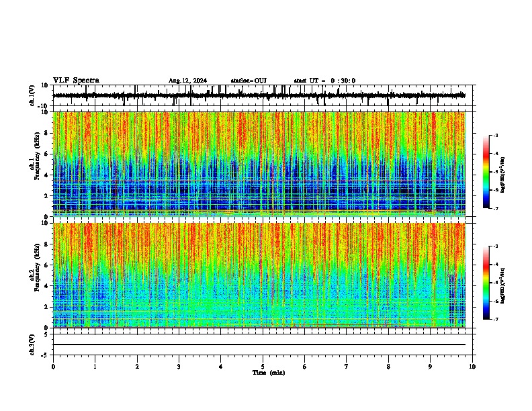Image resolution: width=532 pixels, height=411 pixels.
Task: Click the ch.2 spectrogram color bar
Action: (486, 283)
